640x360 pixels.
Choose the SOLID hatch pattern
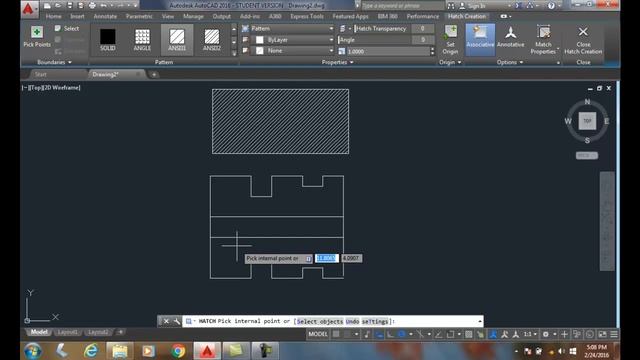(108, 40)
